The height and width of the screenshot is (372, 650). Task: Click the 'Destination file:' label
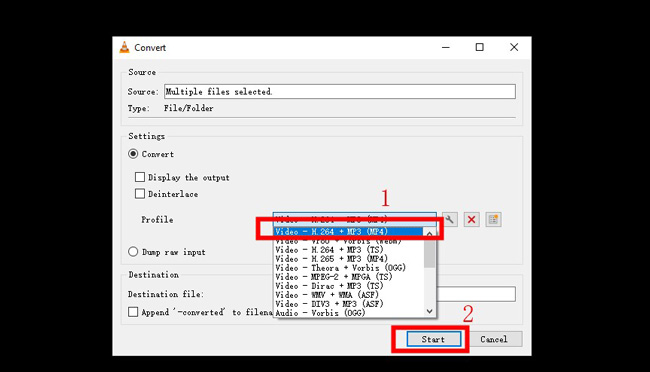click(x=166, y=294)
